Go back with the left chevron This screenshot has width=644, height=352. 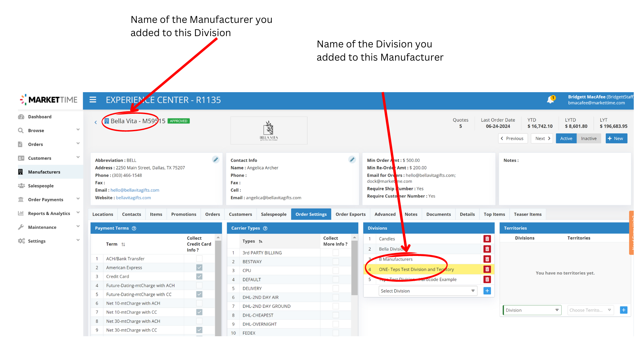(x=96, y=122)
